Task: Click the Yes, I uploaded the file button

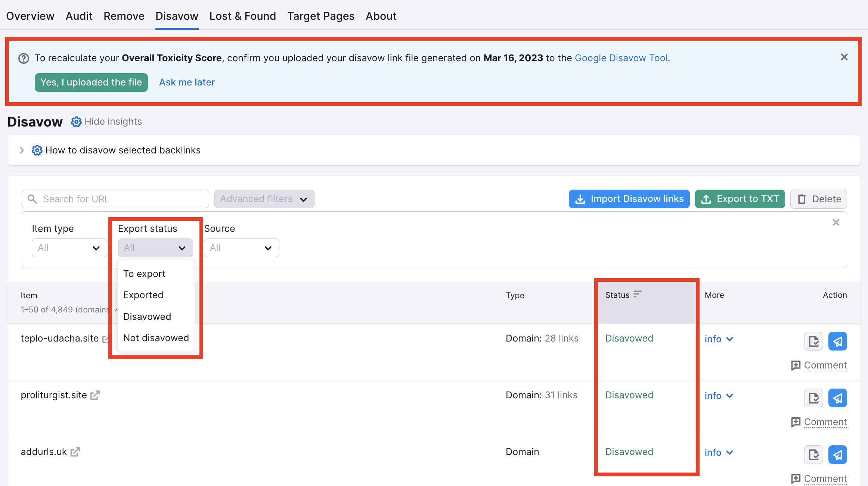Action: pos(91,82)
